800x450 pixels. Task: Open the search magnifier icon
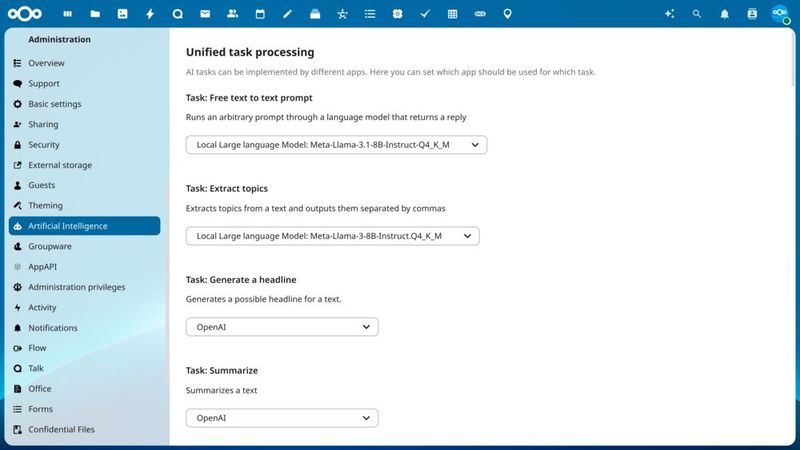(697, 14)
